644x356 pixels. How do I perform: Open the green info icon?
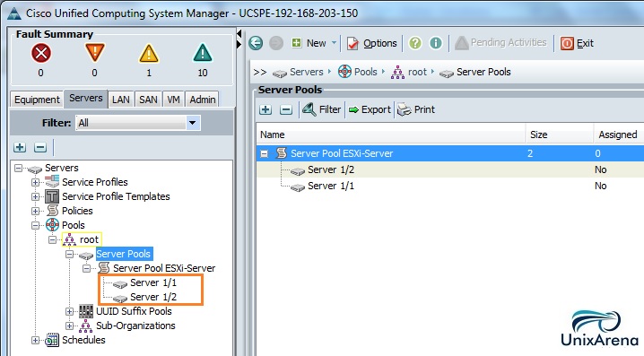coord(436,43)
